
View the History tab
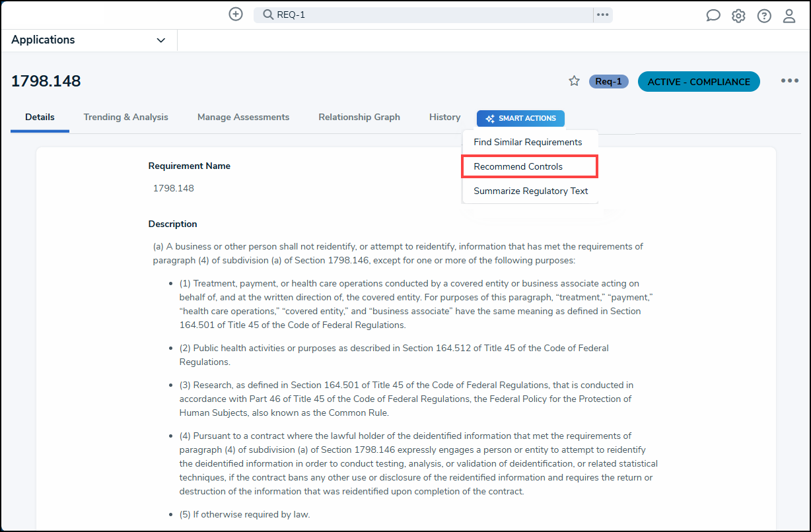click(444, 117)
